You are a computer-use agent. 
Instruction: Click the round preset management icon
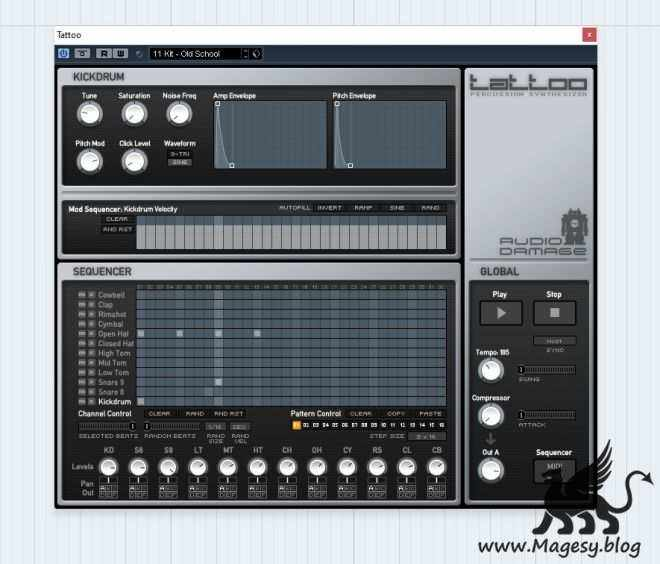(256, 54)
